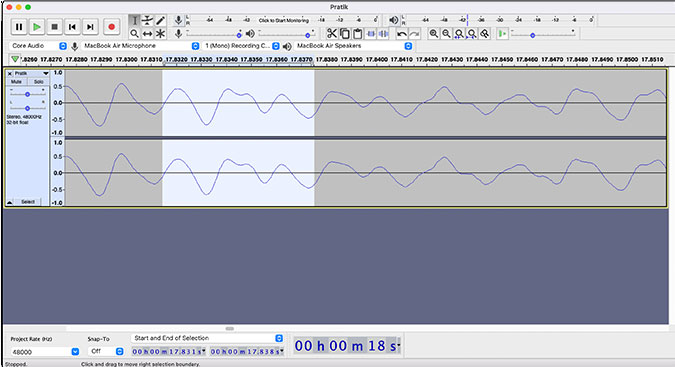Screen dimensions: 675x367
Task: Click the mixer toolbar speaker icon
Action: click(x=250, y=34)
